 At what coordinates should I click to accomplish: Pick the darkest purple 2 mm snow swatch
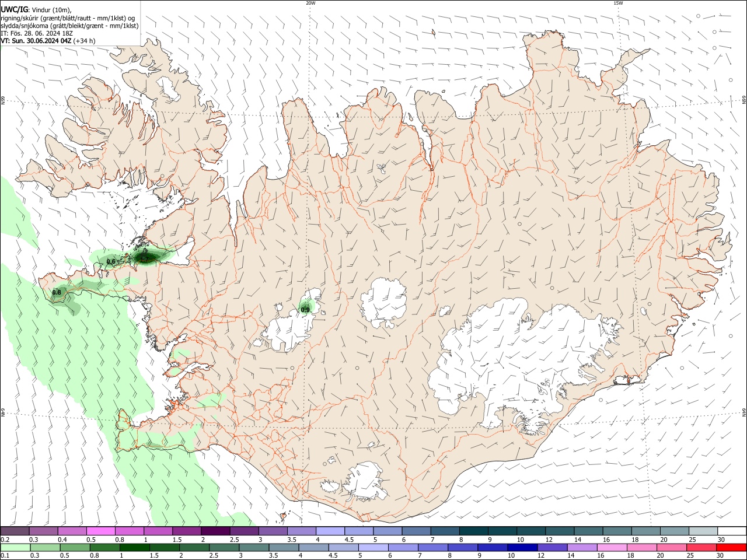pyautogui.click(x=215, y=531)
